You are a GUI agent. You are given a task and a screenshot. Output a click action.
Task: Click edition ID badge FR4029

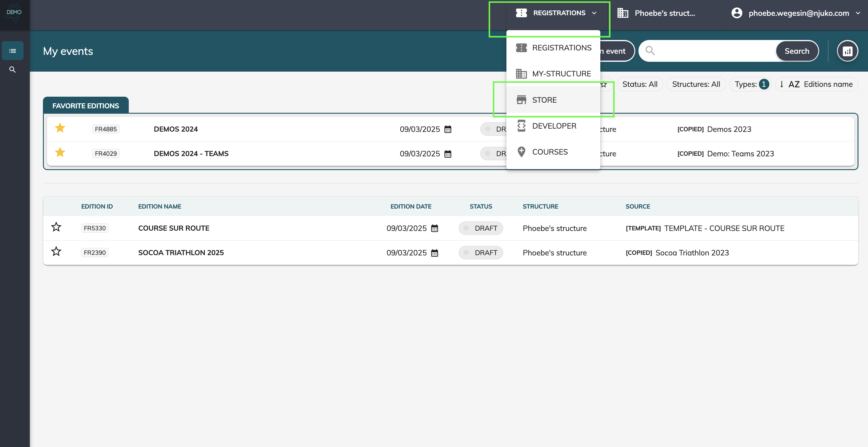(106, 154)
